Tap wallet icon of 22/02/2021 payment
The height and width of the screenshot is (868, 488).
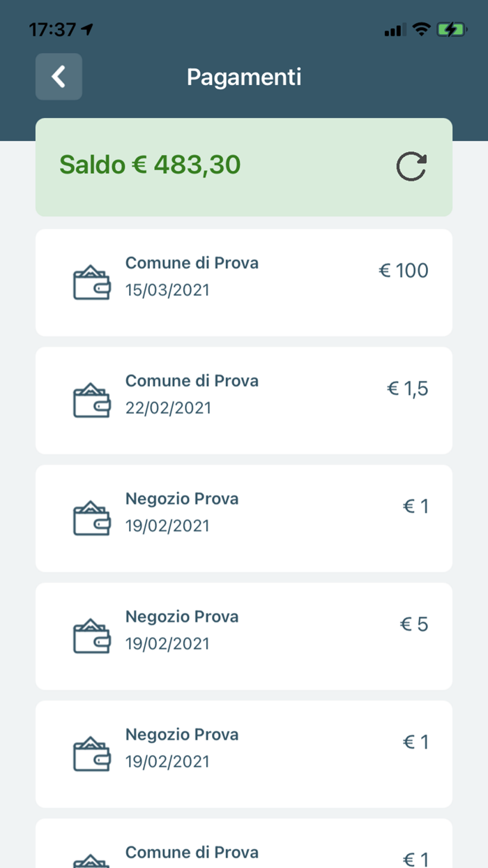[x=91, y=401]
